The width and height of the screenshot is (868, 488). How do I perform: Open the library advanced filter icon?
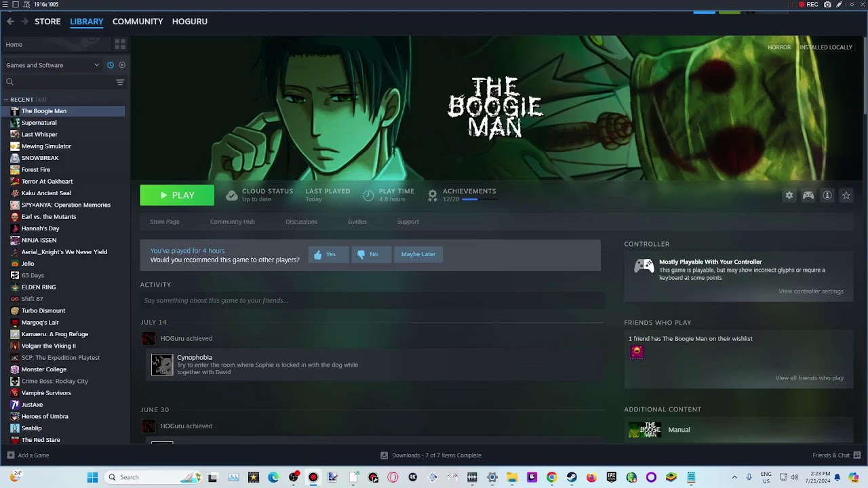pos(120,82)
